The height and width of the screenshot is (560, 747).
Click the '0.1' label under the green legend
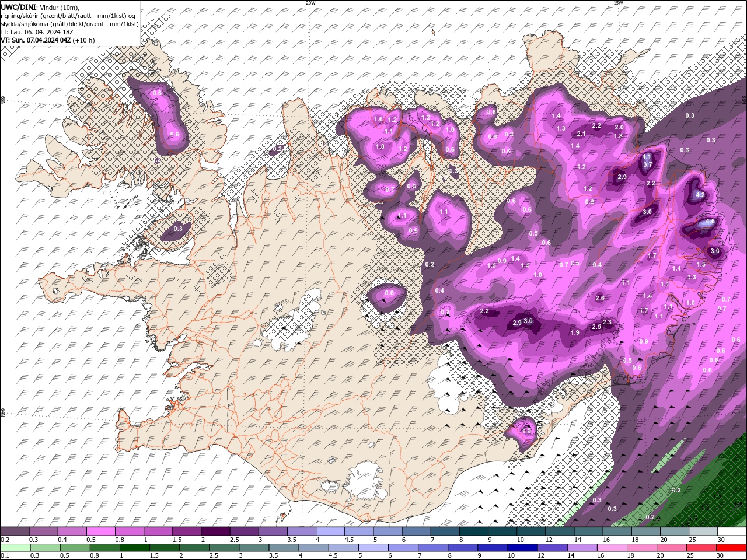[5, 556]
